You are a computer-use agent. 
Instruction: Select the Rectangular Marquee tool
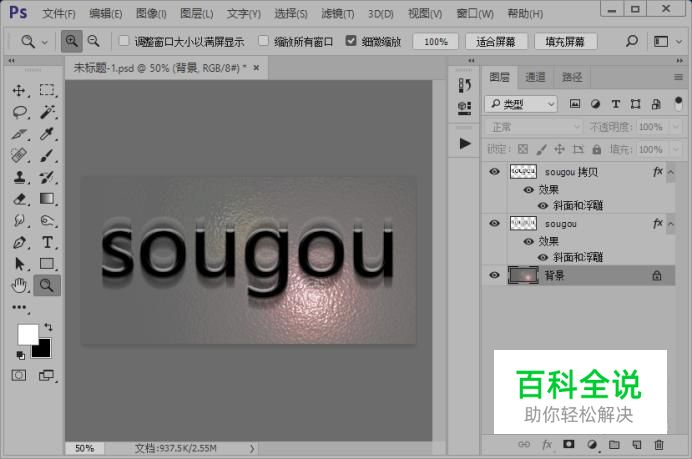[x=47, y=90]
